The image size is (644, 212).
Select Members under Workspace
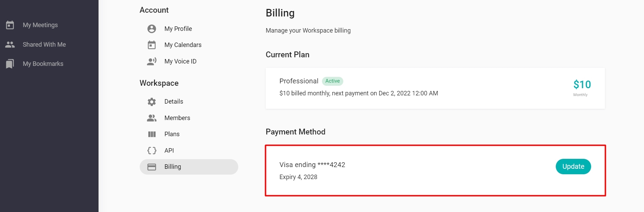(177, 118)
